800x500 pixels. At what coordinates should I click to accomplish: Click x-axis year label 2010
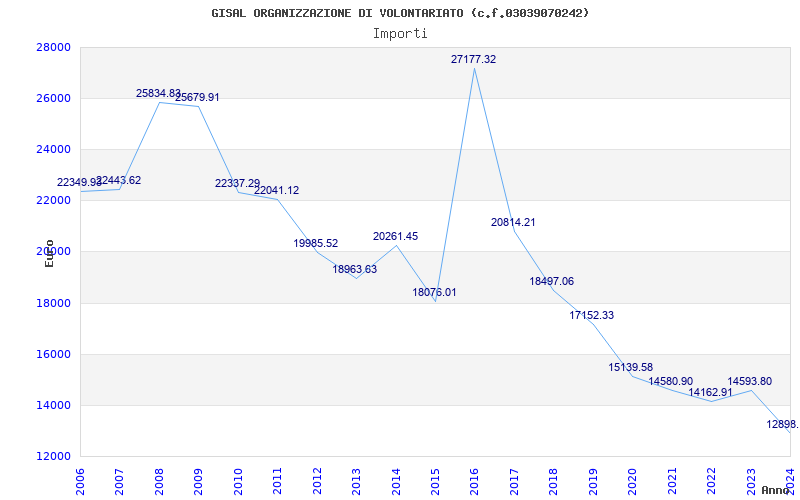pyautogui.click(x=238, y=482)
